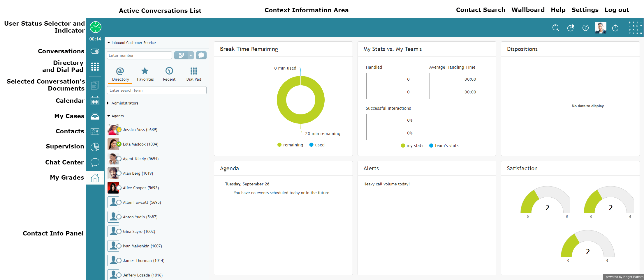
Task: Open the call button dropdown arrow
Action: [x=191, y=55]
